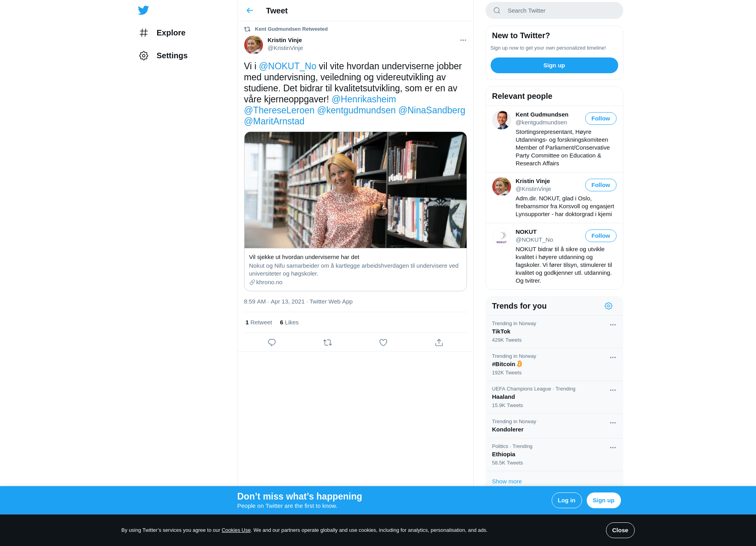The image size is (756, 546).
Task: Like the tweet with the heart icon
Action: [x=383, y=342]
